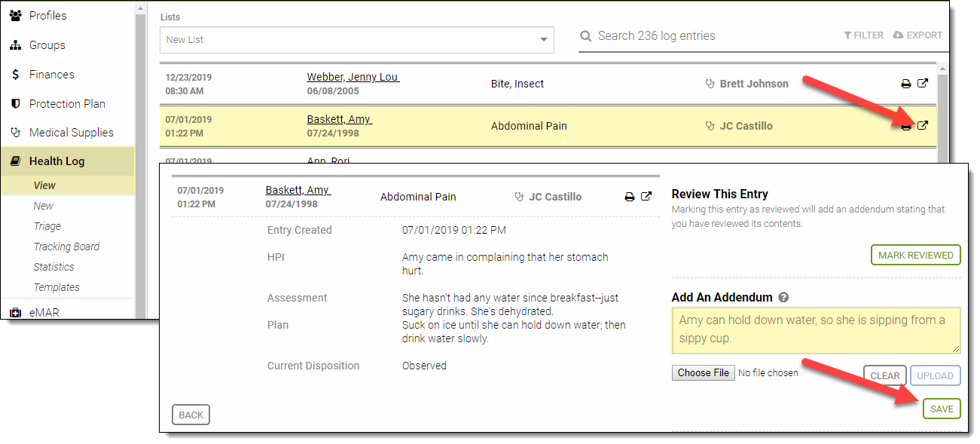Screen dimensions: 980x444
Task: Select Triage under Health Log
Action: coord(47,226)
